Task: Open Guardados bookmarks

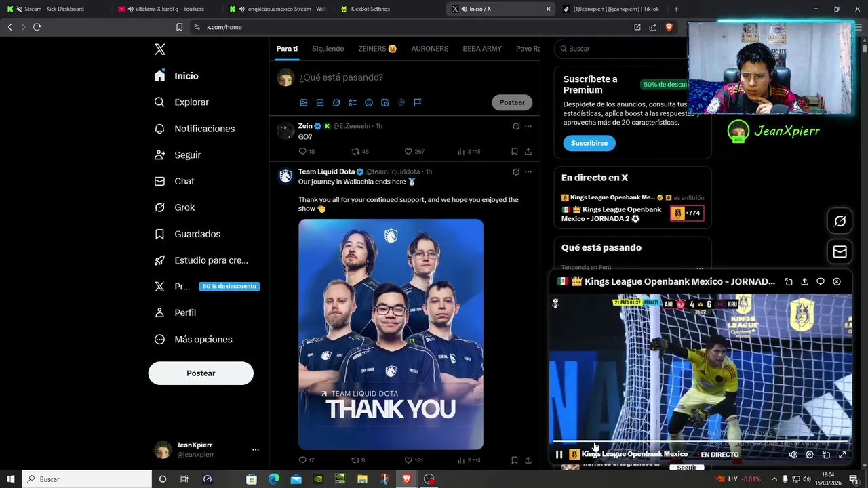Action: [187, 234]
